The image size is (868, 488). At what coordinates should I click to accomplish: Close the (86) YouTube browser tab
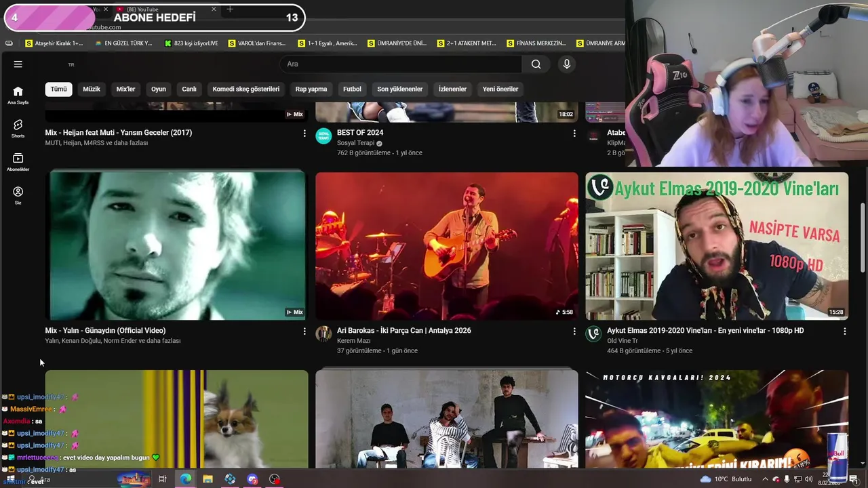[214, 9]
